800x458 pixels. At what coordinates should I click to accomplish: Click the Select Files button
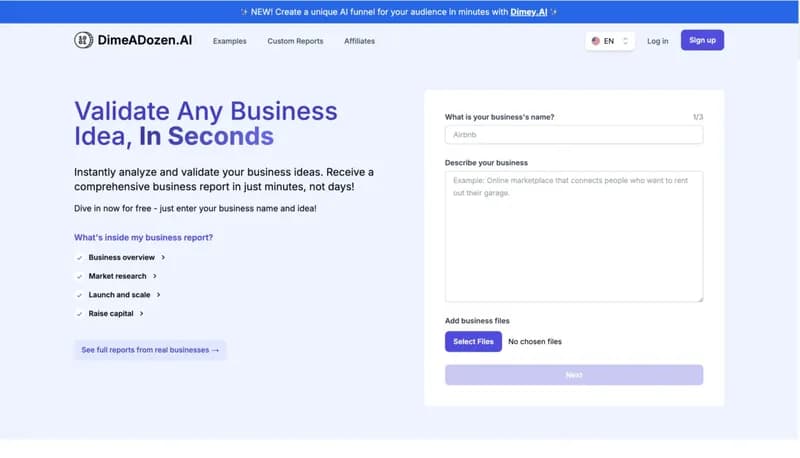(473, 341)
